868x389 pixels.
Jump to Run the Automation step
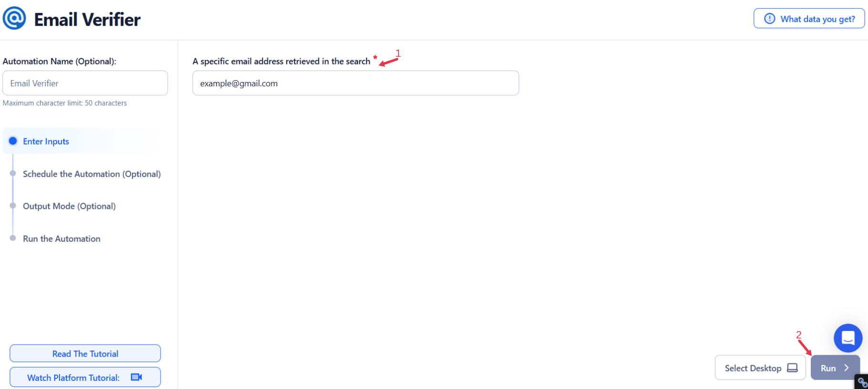[61, 238]
